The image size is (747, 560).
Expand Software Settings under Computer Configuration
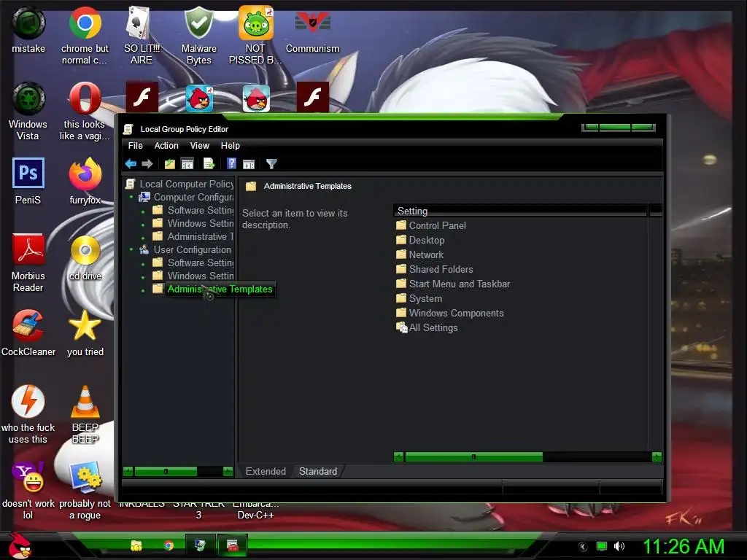[x=143, y=211]
